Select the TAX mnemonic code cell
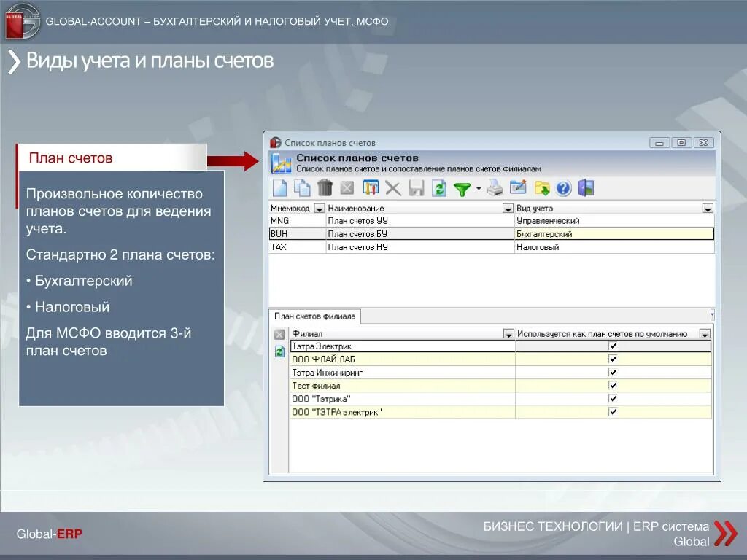 click(x=298, y=247)
